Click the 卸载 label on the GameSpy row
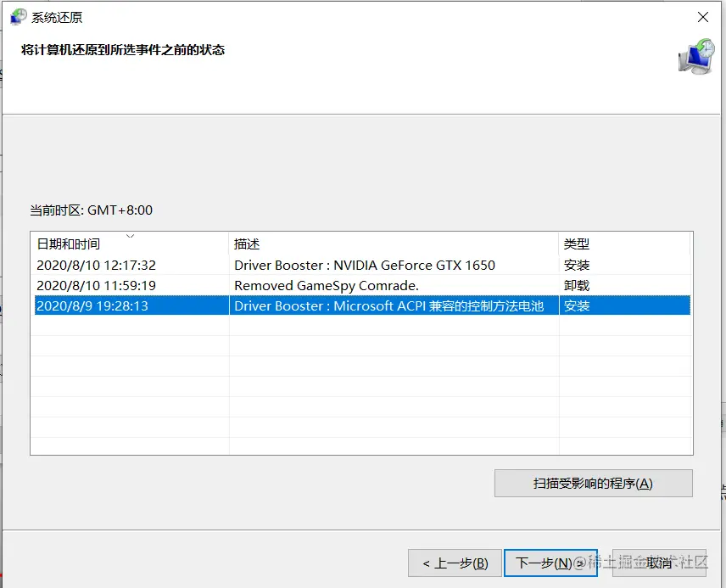726x588 pixels. (577, 285)
